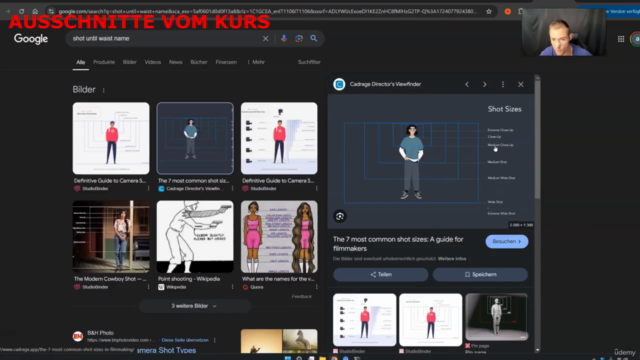The height and width of the screenshot is (360, 640).
Task: Close the image preview panel
Action: click(x=521, y=84)
